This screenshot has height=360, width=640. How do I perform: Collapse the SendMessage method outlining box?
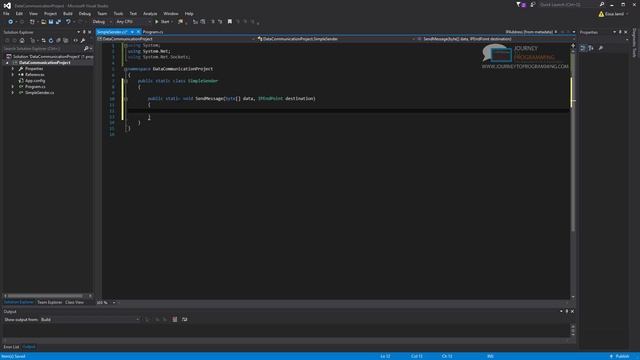126,99
